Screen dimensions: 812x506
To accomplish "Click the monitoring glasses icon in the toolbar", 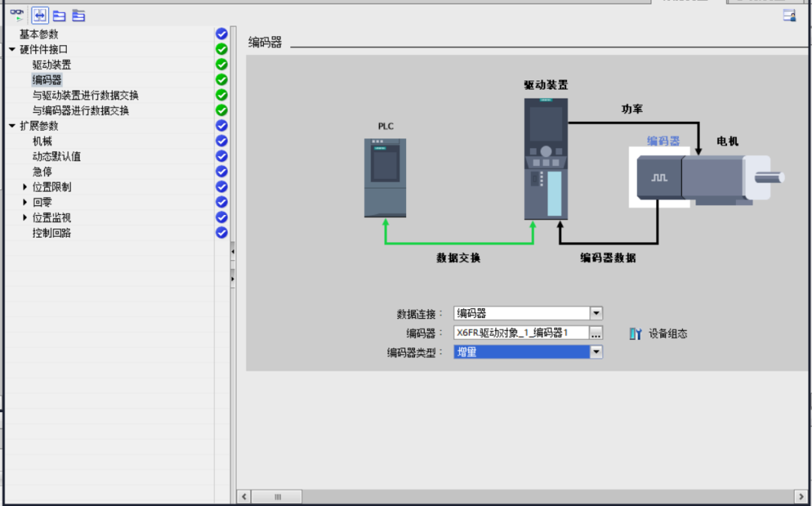I will [17, 14].
